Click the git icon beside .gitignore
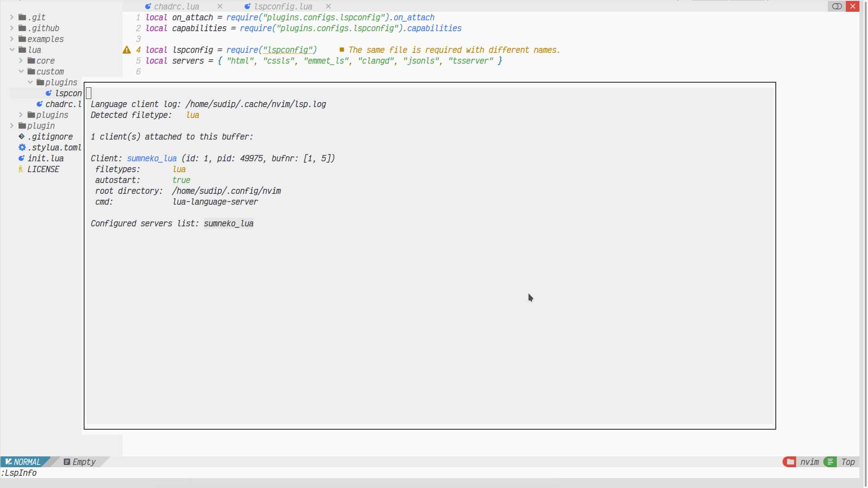 click(x=20, y=136)
